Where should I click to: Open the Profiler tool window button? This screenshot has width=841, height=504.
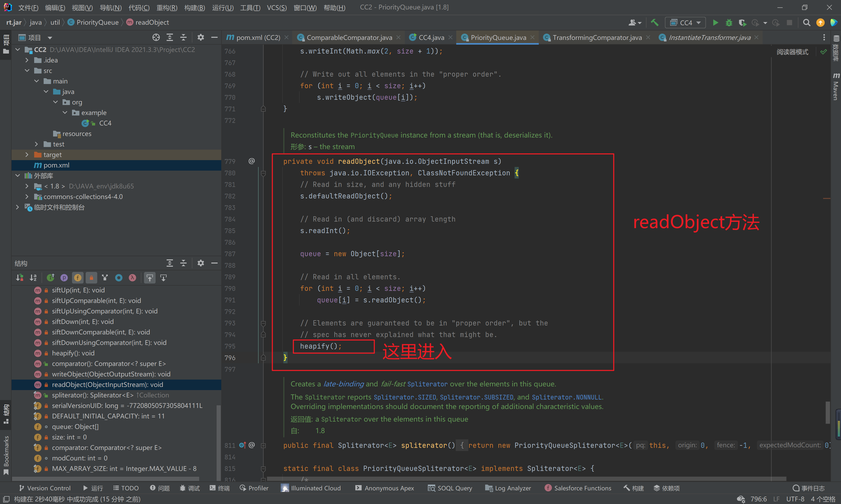[x=254, y=488]
